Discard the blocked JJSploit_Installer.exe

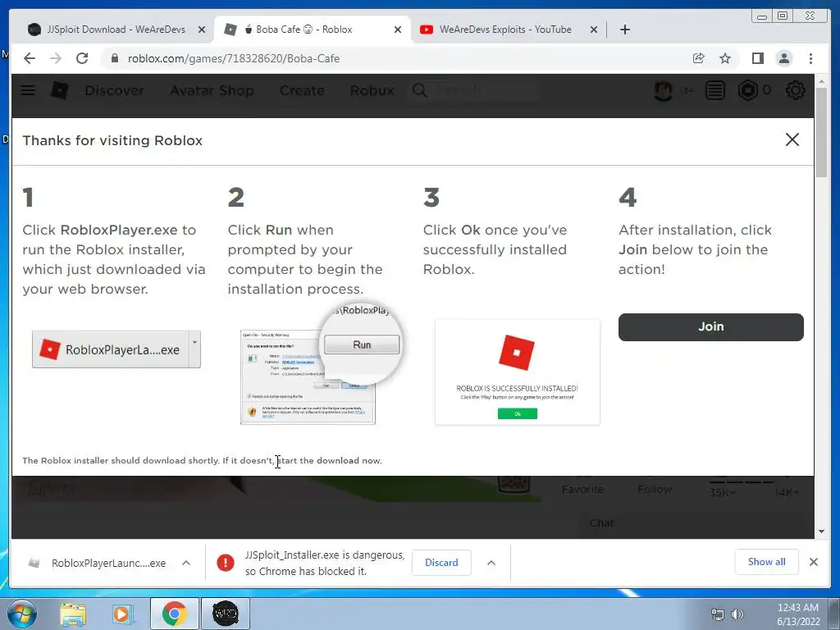(x=441, y=563)
